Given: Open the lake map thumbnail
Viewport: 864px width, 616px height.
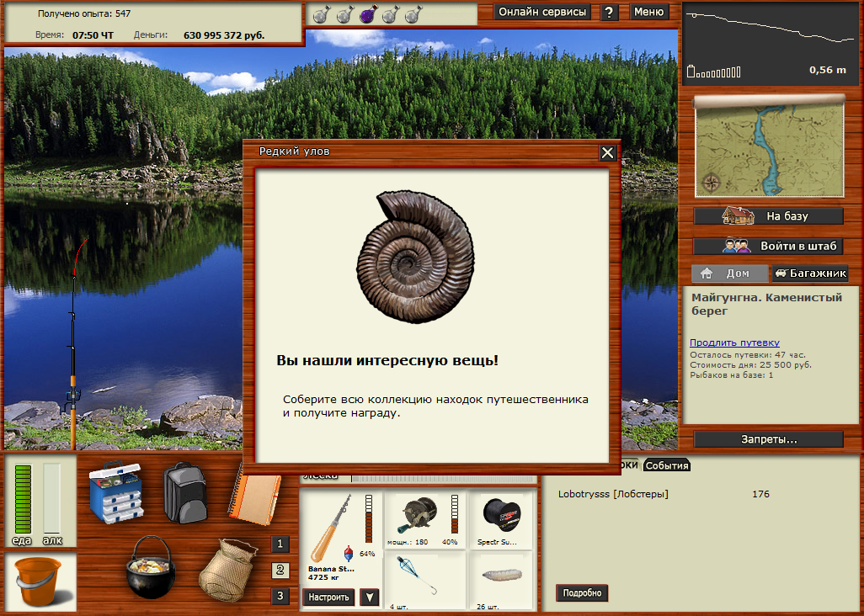Looking at the screenshot, I should tap(770, 147).
